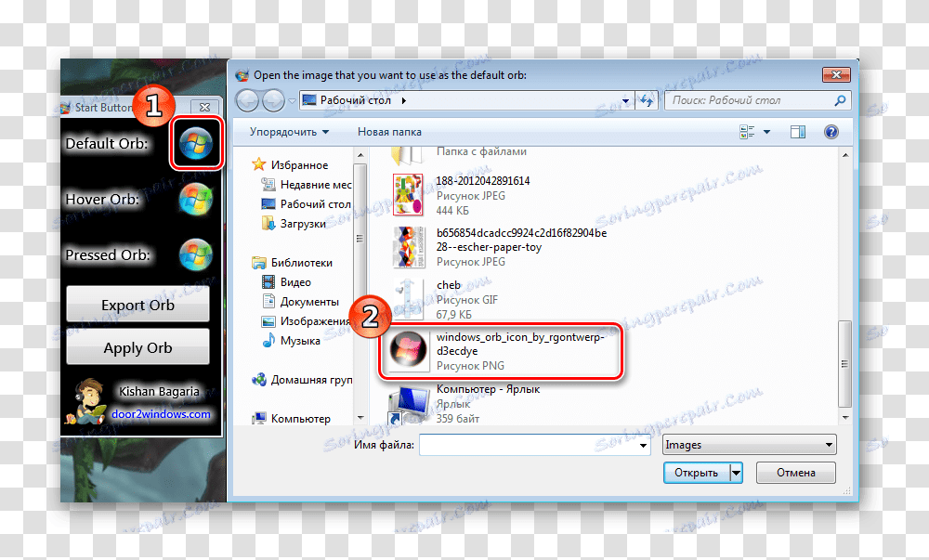Select Домашняя группа in the sidebar
929x560 pixels.
pyautogui.click(x=311, y=380)
